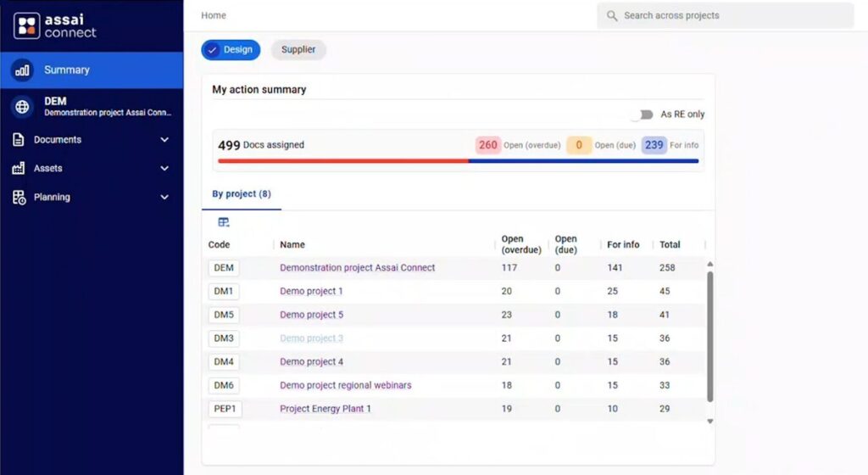The image size is (868, 475).
Task: Open Demonstration project Assai Connect link
Action: pos(357,268)
